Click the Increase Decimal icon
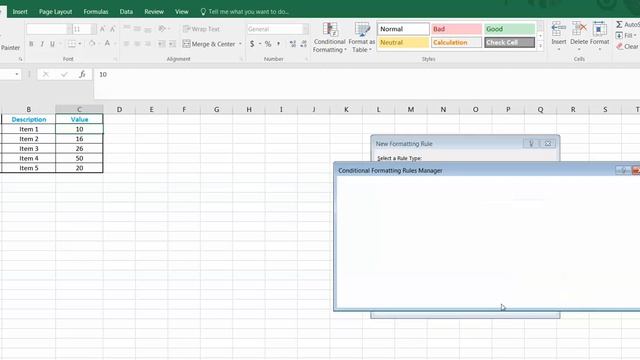Viewport: 640px width, 360px height. tap(293, 44)
